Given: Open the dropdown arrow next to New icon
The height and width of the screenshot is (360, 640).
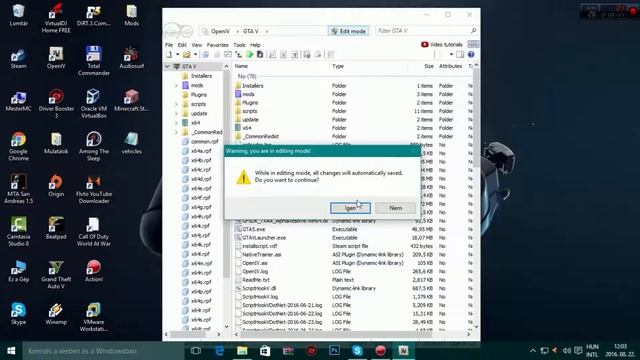Looking at the screenshot, I should click(178, 55).
